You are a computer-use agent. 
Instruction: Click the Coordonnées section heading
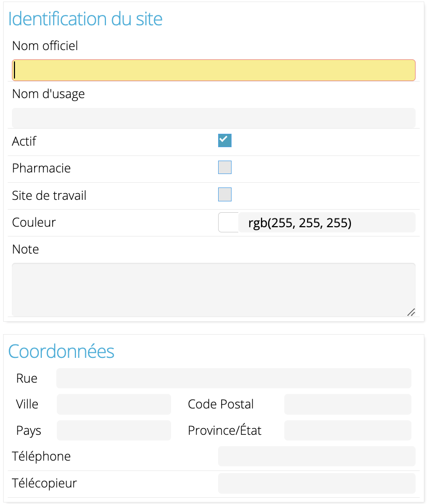pos(61,351)
